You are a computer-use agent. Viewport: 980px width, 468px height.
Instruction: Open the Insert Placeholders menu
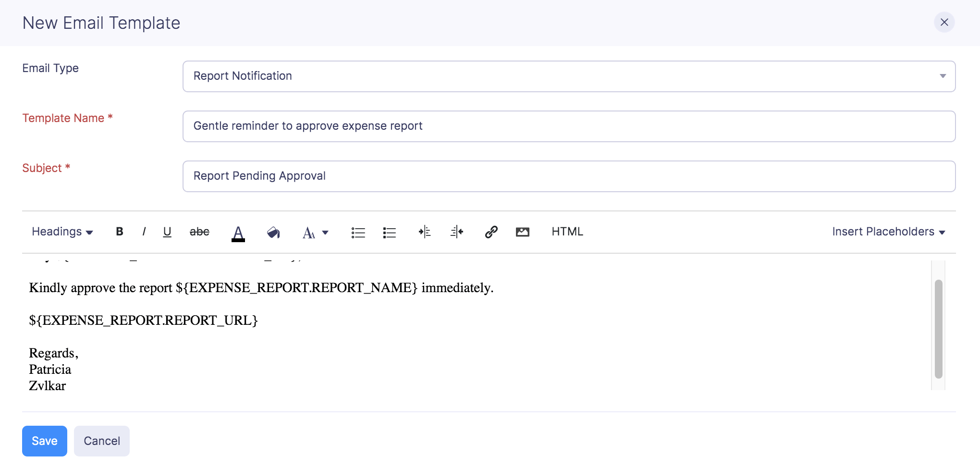[888, 232]
